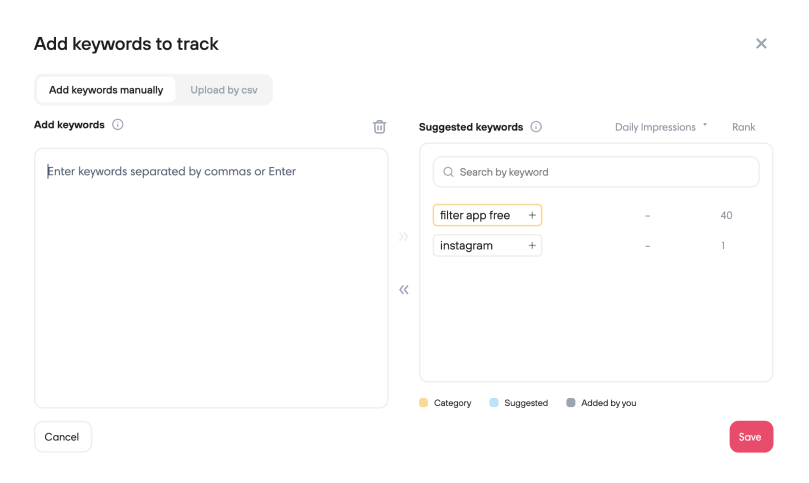
Task: Click the trash icon to clear keywords
Action: click(379, 127)
